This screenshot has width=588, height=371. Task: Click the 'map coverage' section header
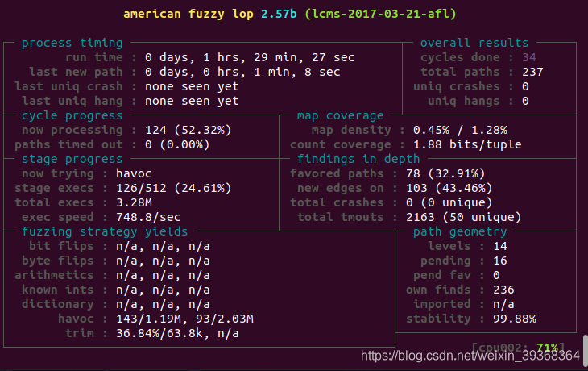[x=340, y=115]
